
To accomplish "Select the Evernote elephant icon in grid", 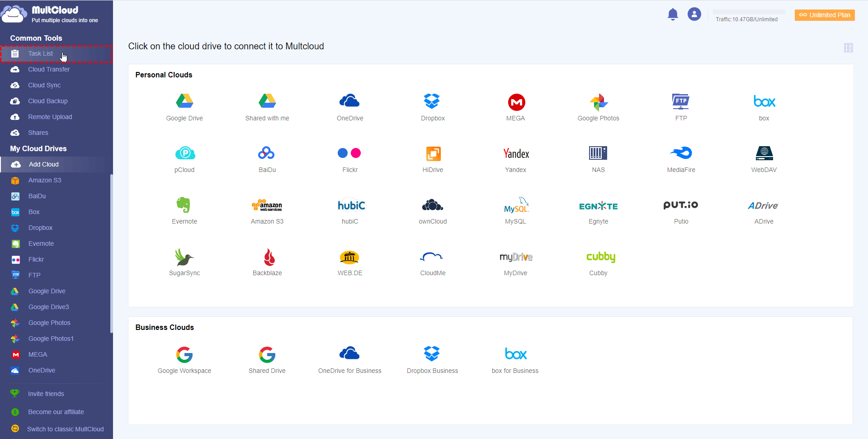I will point(184,205).
